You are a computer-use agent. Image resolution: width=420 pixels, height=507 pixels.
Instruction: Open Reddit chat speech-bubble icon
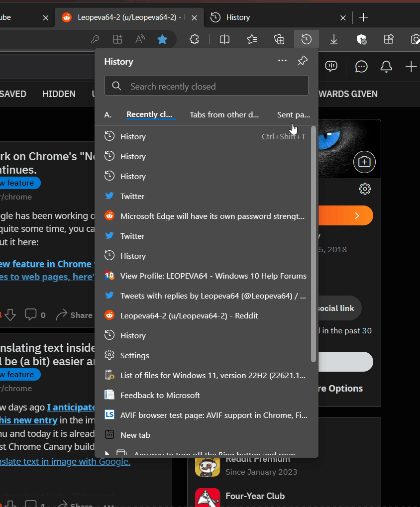click(361, 67)
